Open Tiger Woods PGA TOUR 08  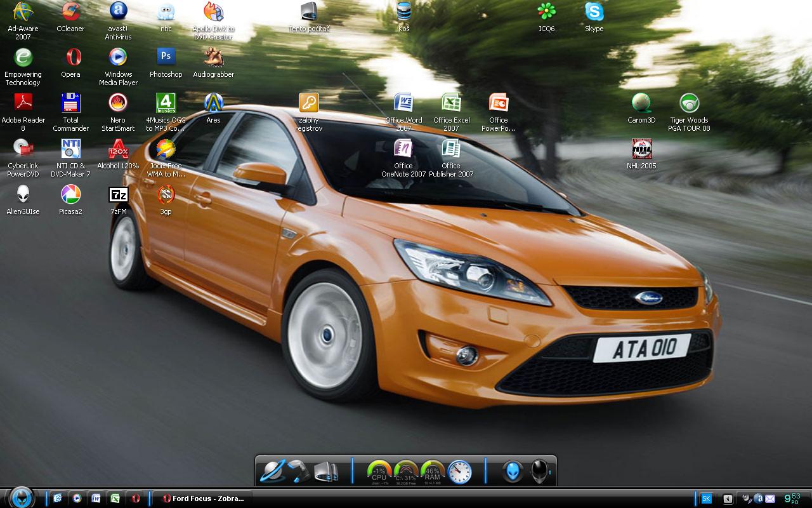click(689, 103)
